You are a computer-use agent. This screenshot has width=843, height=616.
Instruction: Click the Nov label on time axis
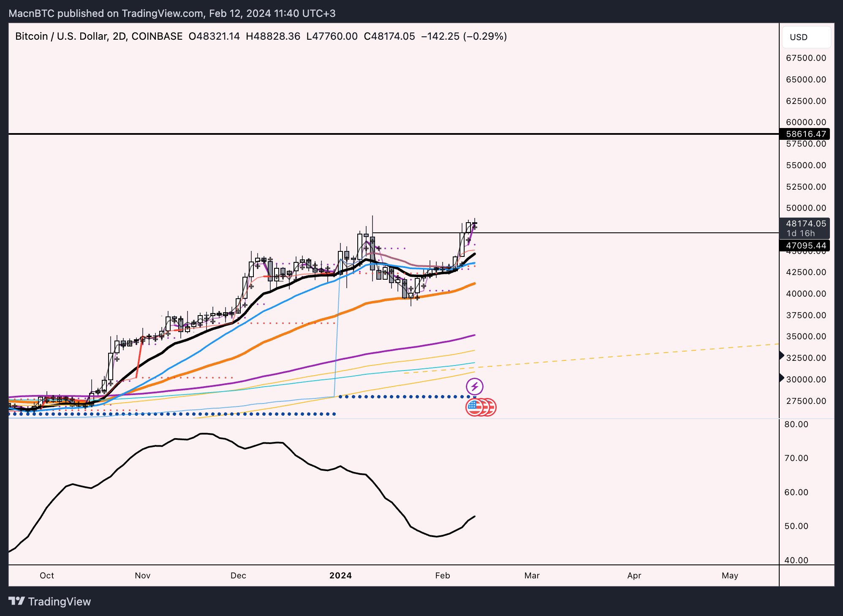coord(142,575)
